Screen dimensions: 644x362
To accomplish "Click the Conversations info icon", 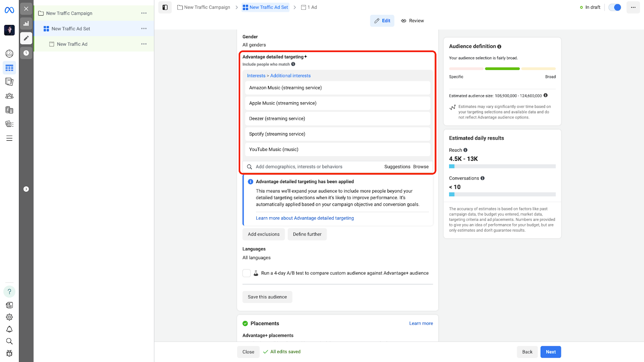I will pos(483,179).
